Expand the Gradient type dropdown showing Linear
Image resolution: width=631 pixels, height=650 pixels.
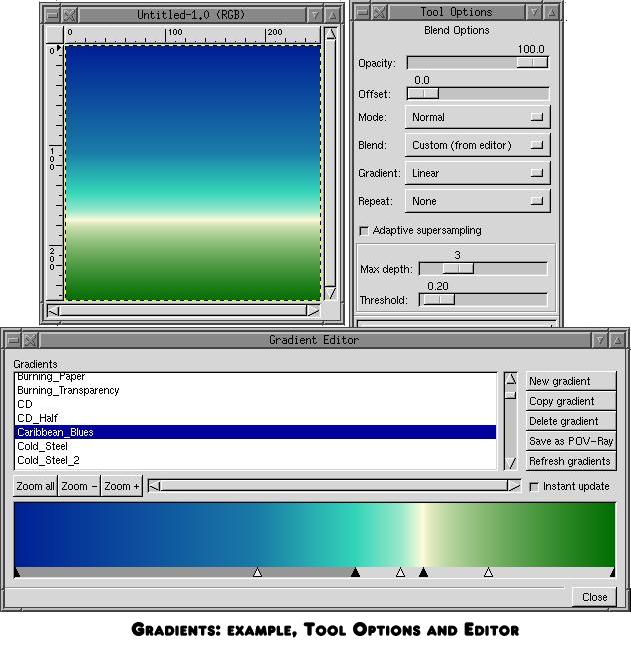point(478,173)
